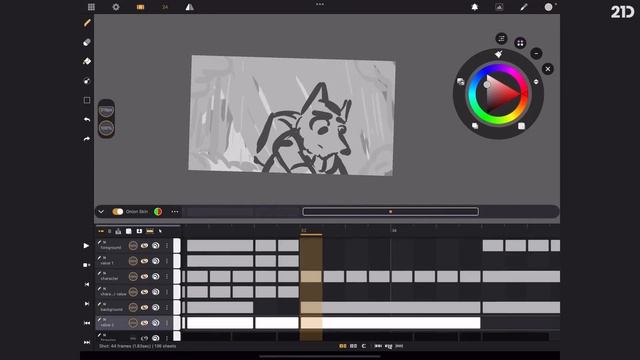Step to previous frame
Screen dimensions: 640x360
click(x=87, y=284)
